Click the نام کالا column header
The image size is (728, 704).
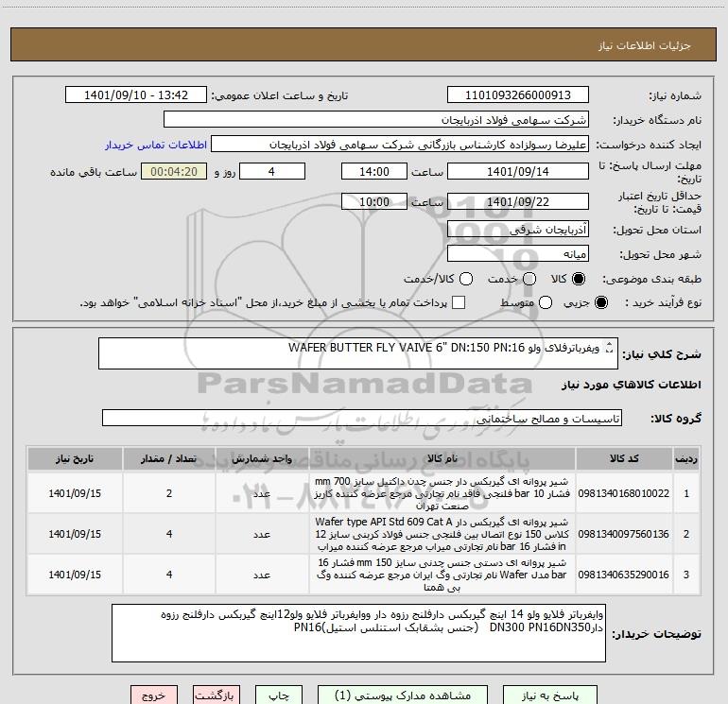click(442, 459)
